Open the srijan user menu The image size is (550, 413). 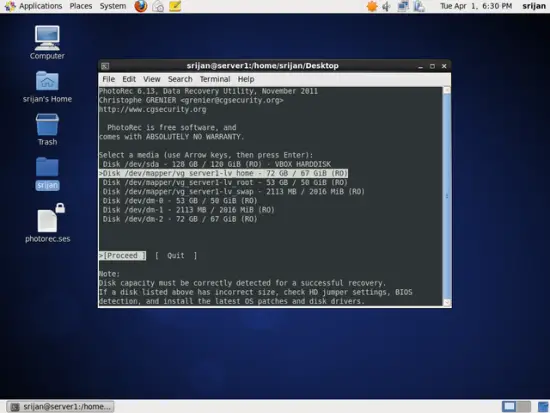point(534,6)
